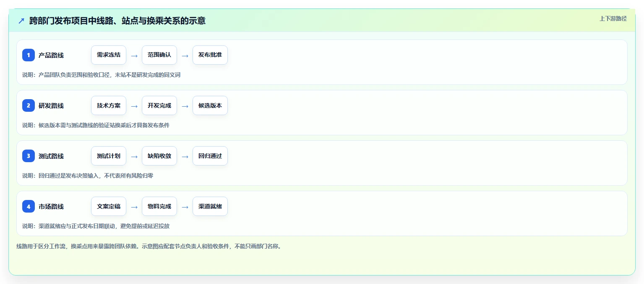The height and width of the screenshot is (284, 644).
Task: Click the 产品路线 route name
Action: coord(51,55)
